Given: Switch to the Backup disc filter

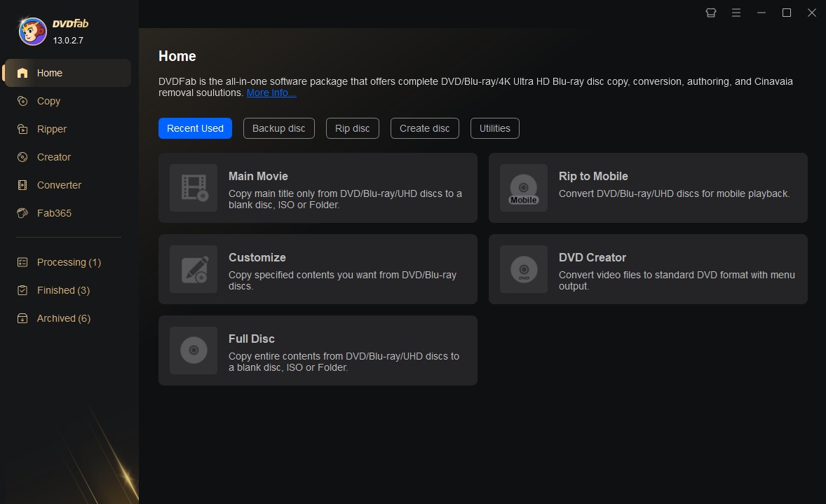Looking at the screenshot, I should [278, 128].
